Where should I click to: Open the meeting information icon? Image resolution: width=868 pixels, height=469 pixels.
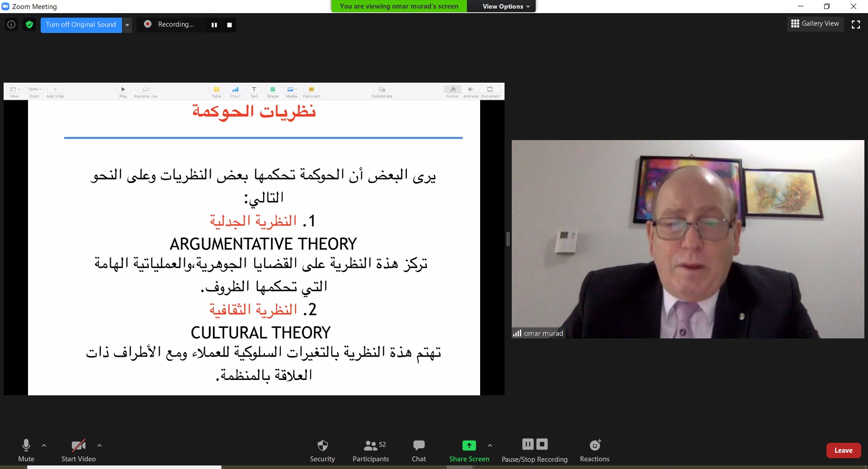(11, 24)
